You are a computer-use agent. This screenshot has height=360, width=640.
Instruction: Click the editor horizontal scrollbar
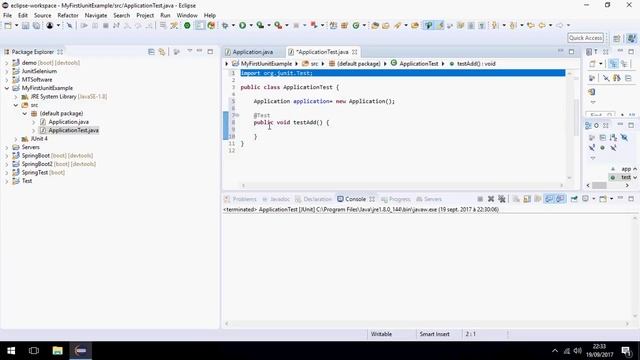tap(402, 185)
